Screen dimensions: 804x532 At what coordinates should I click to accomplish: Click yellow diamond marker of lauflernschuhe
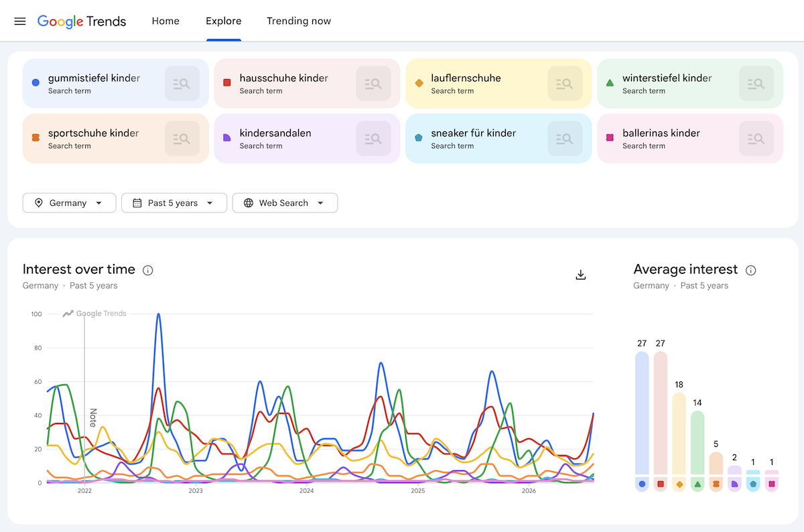[419, 83]
